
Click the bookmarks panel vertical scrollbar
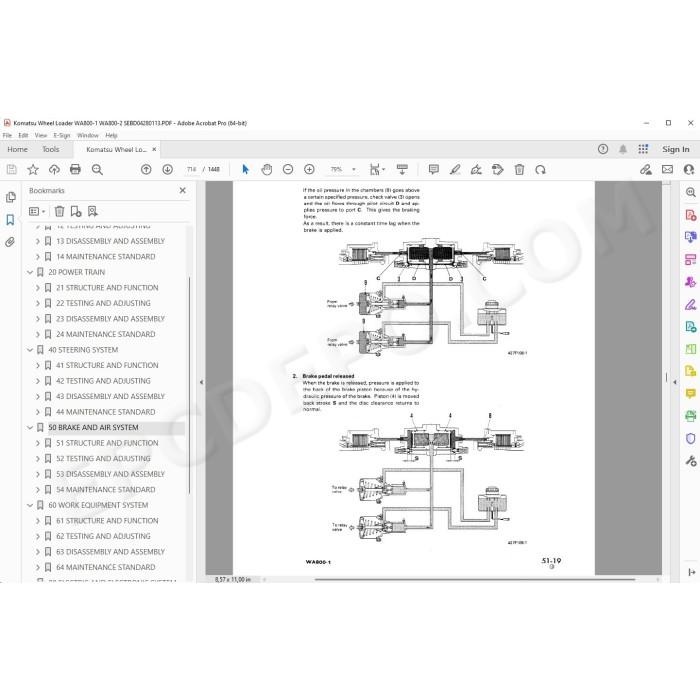tap(190, 385)
